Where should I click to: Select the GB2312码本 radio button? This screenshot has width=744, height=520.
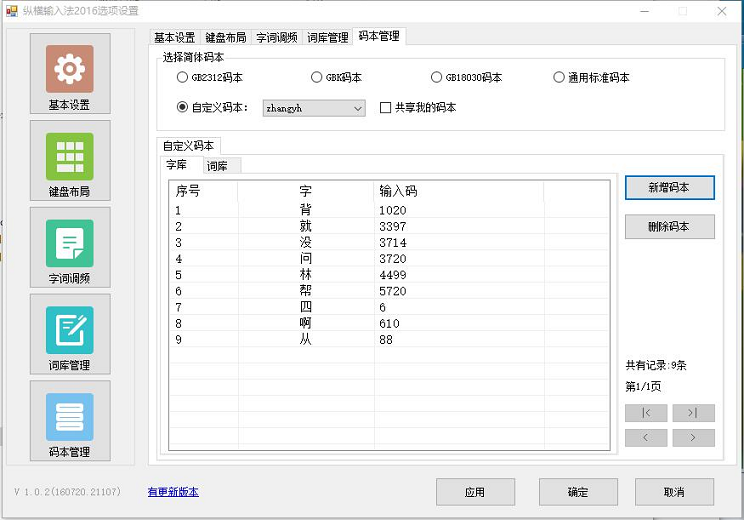(x=182, y=77)
